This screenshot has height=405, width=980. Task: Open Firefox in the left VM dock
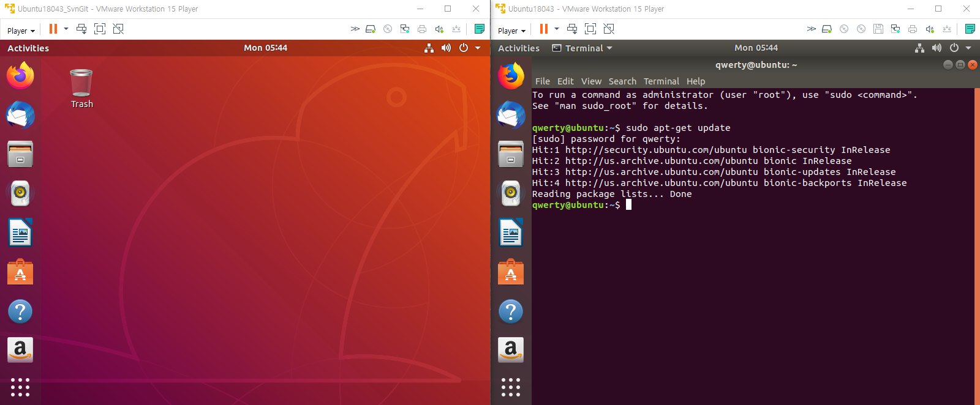point(21,76)
